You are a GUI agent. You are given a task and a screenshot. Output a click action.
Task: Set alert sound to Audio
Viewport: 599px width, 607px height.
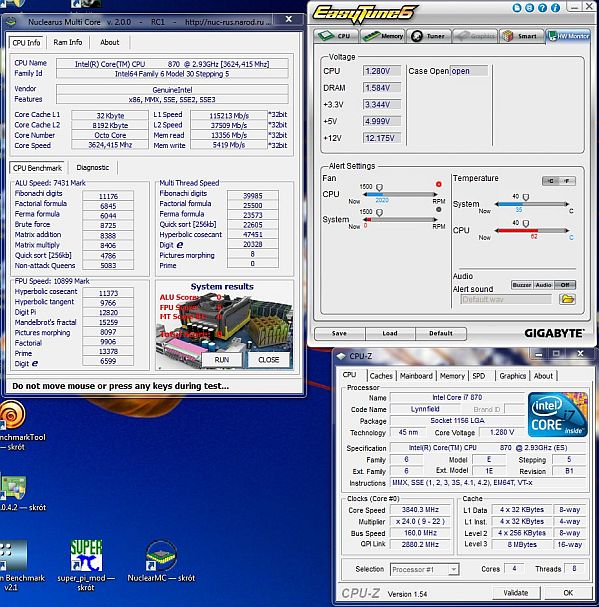[x=543, y=285]
